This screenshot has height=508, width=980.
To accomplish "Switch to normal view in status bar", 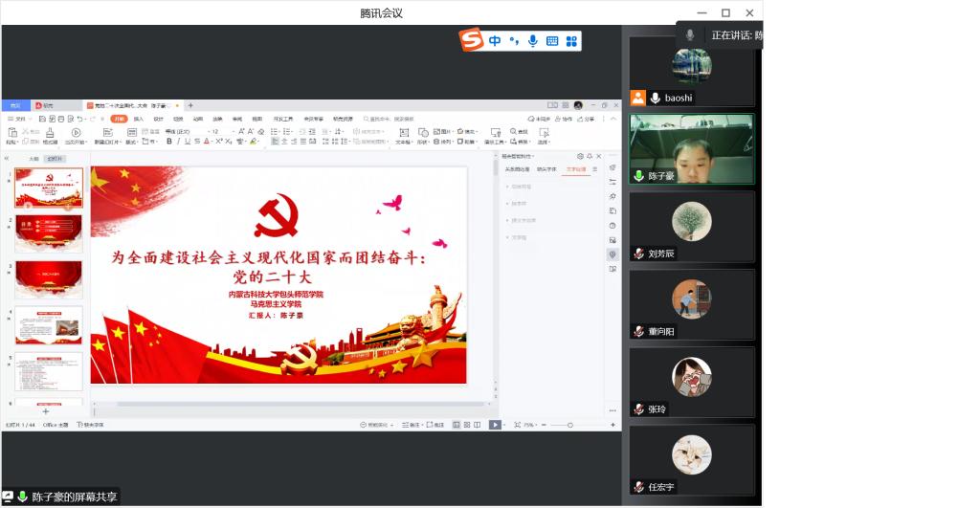I will tap(456, 425).
